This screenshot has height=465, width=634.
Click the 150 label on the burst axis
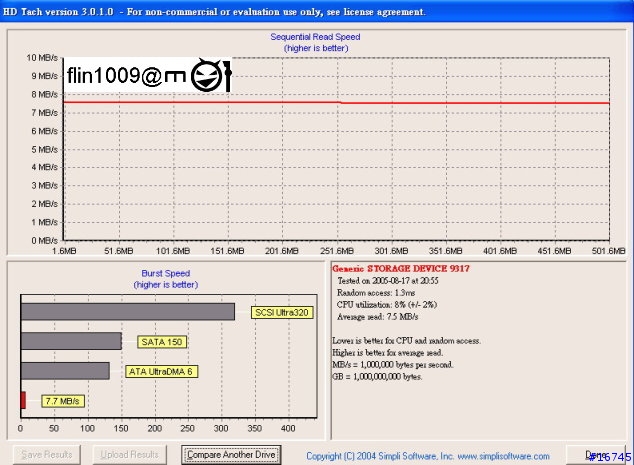(x=121, y=428)
